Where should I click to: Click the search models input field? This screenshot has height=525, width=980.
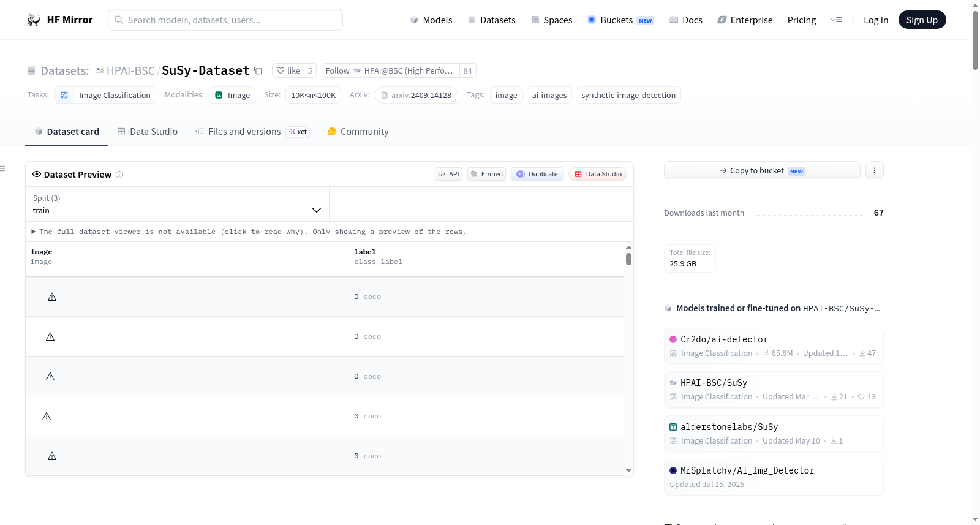tap(225, 20)
